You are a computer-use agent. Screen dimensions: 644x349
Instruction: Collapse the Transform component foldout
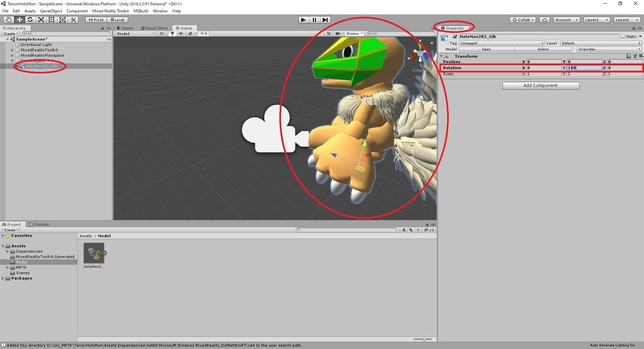(442, 56)
